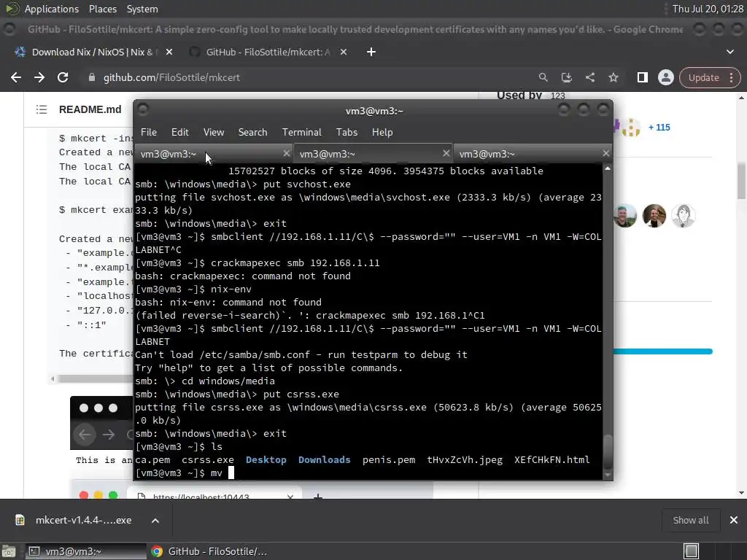
Task: Click the page scrollbar down arrow
Action: (x=741, y=493)
